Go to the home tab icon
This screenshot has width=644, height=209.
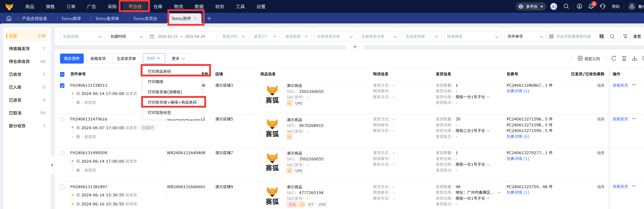point(9,19)
